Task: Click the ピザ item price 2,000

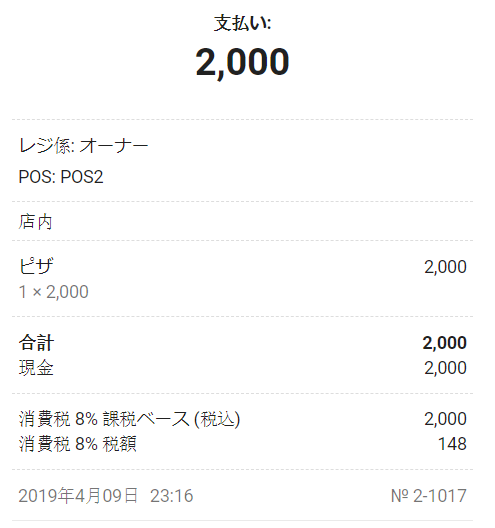Action: tap(445, 267)
